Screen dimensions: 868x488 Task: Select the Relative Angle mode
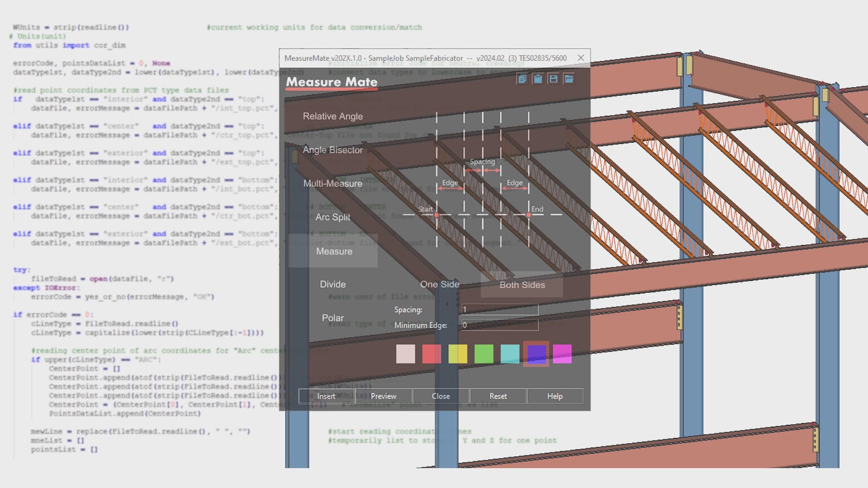pos(333,116)
